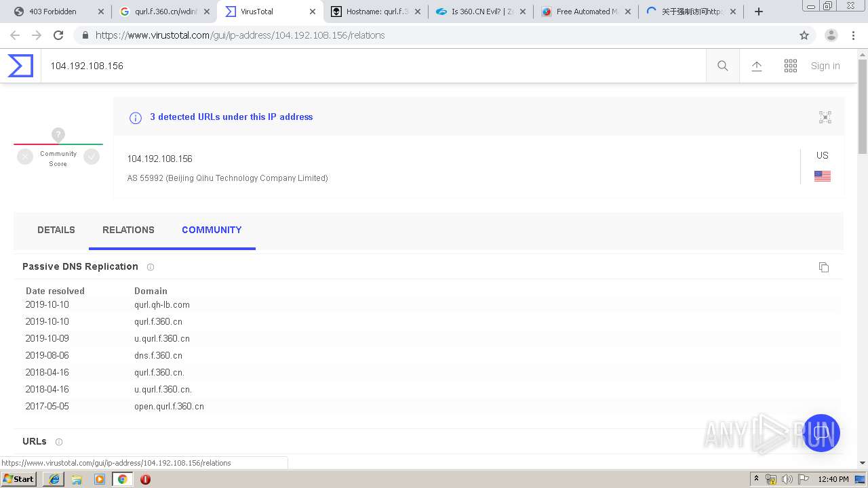Open the blue chat bubble button
868x488 pixels.
[821, 432]
